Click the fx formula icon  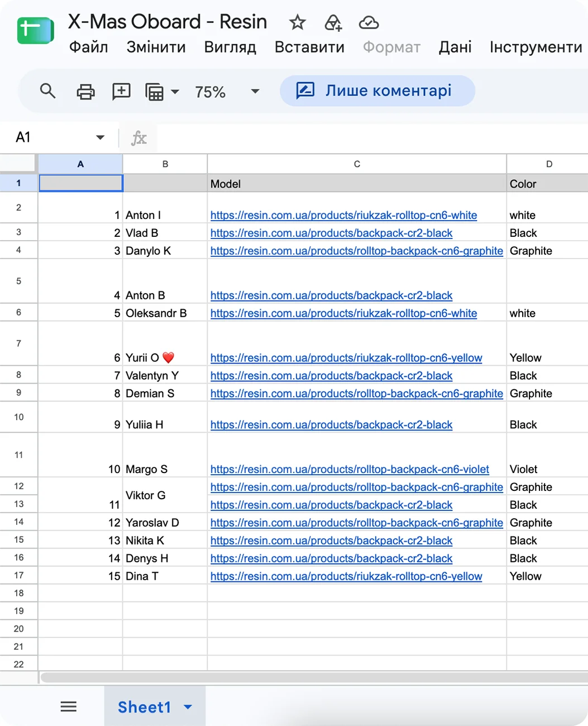tap(138, 137)
